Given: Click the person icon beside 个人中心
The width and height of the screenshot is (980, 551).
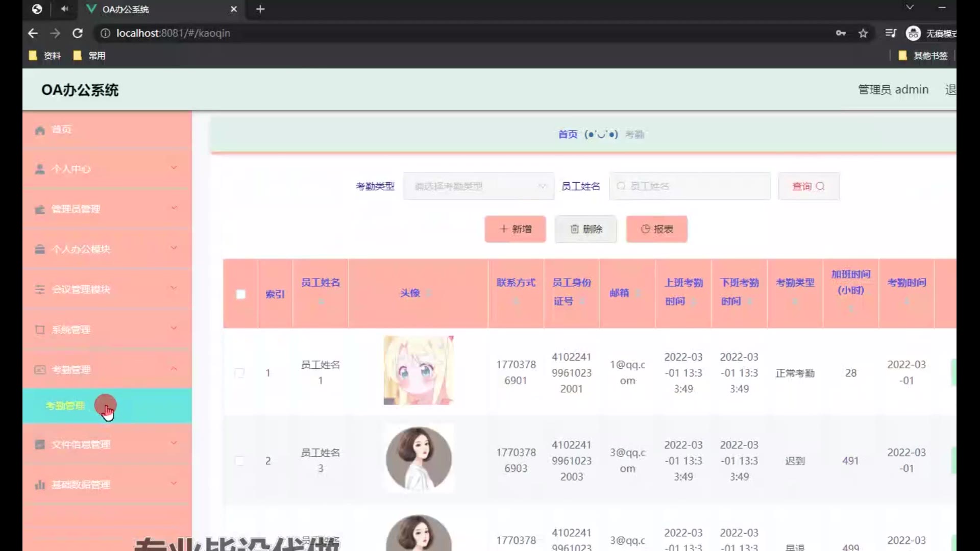Looking at the screenshot, I should click(x=40, y=169).
